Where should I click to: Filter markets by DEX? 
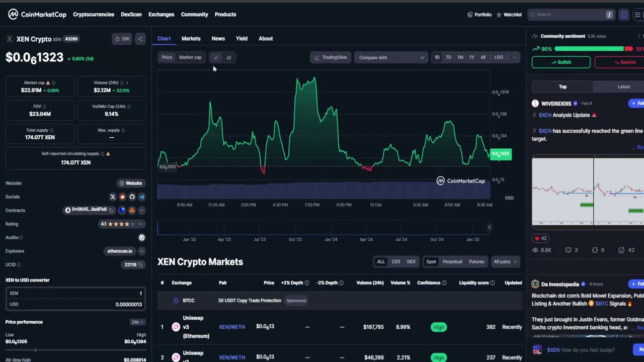pos(411,261)
